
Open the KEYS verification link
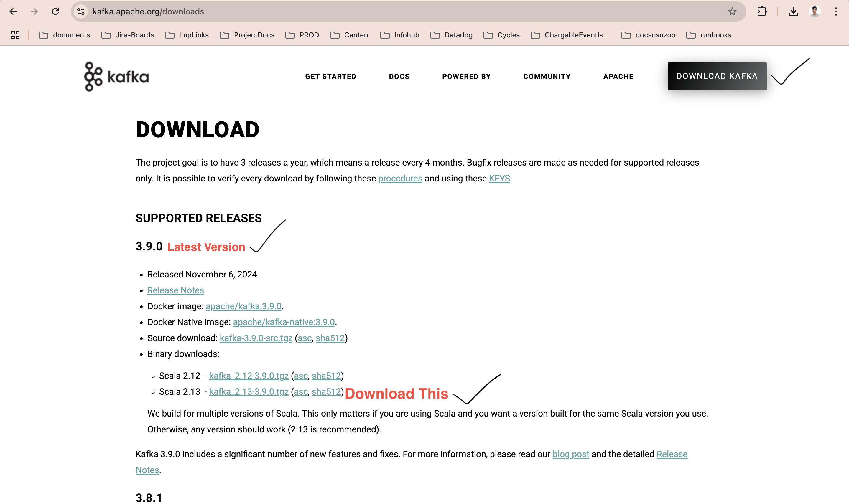point(499,178)
